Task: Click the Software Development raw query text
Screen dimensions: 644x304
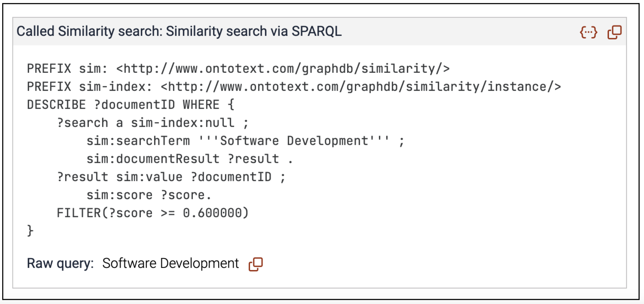Action: coord(170,263)
